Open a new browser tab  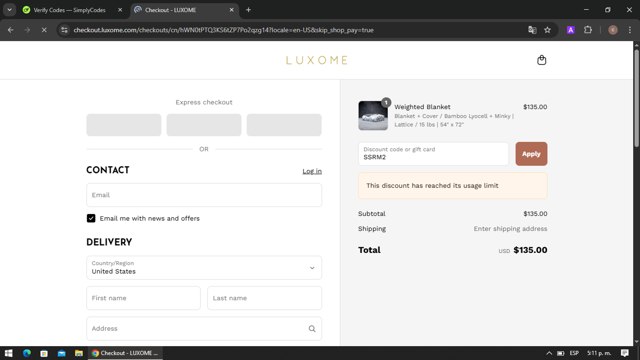248,10
